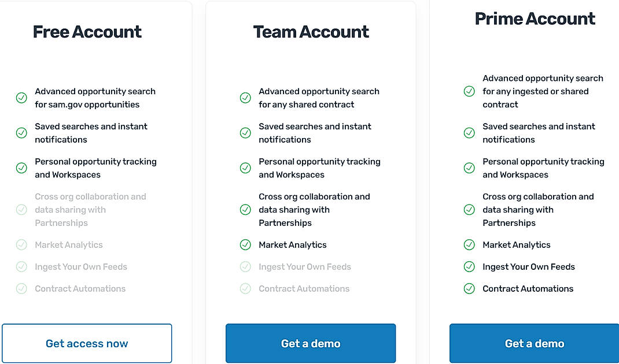Select the Free Account heading
Viewport: 619px width, 364px height.
[x=87, y=32]
